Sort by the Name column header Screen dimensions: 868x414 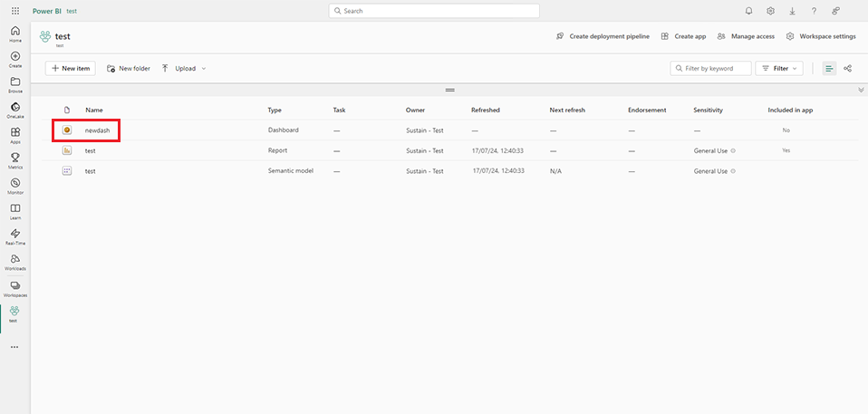pyautogui.click(x=94, y=110)
